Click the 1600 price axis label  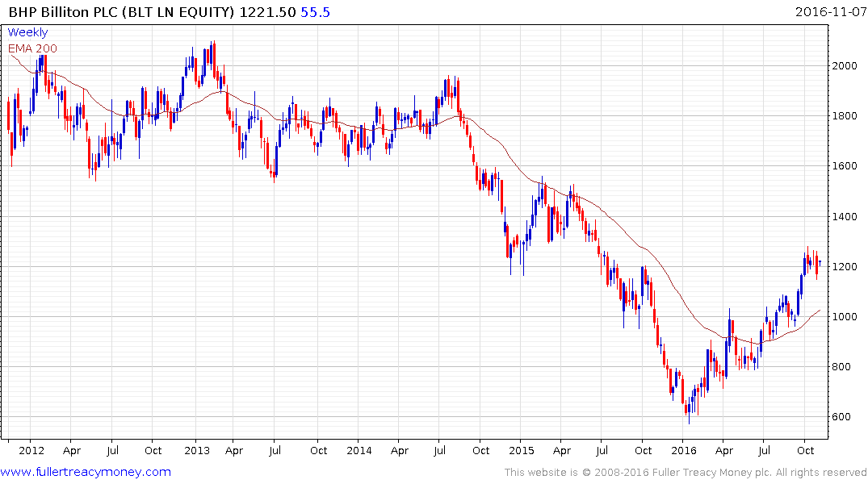click(845, 166)
